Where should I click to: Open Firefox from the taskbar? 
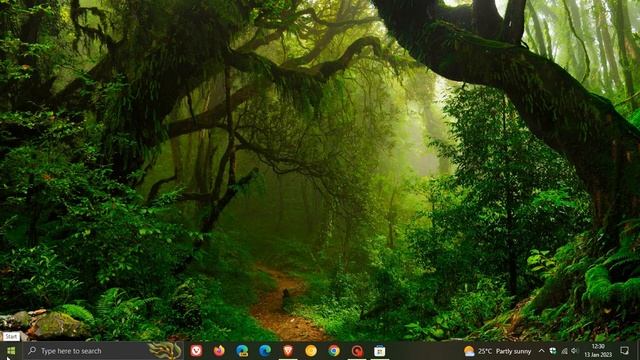(219, 351)
